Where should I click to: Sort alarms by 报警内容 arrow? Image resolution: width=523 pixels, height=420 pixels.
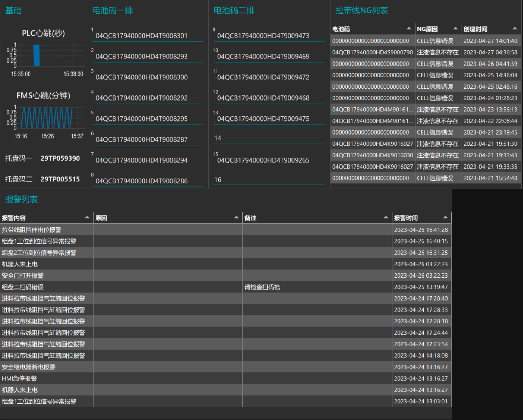87,217
